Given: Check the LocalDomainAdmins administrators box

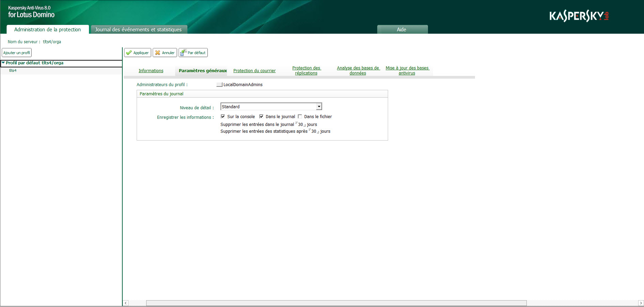Looking at the screenshot, I should click(219, 84).
